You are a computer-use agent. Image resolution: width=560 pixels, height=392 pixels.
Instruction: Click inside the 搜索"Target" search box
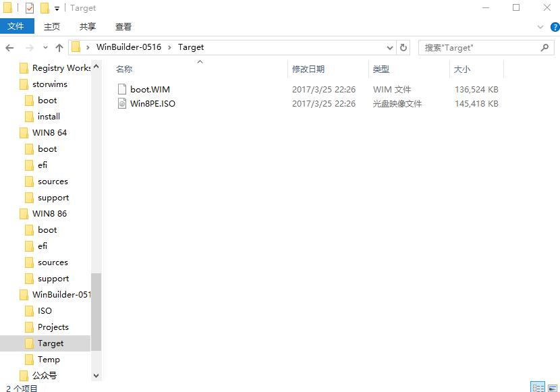pyautogui.click(x=472, y=47)
